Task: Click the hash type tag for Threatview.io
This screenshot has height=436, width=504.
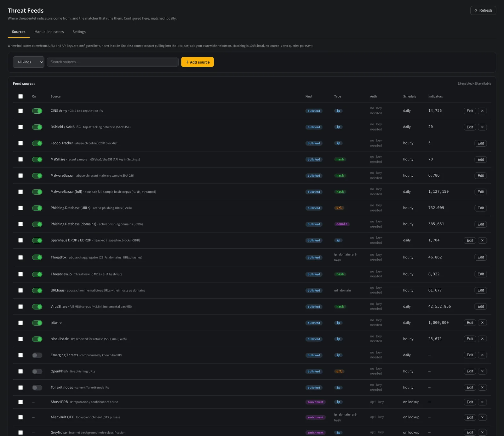Action: pyautogui.click(x=340, y=274)
